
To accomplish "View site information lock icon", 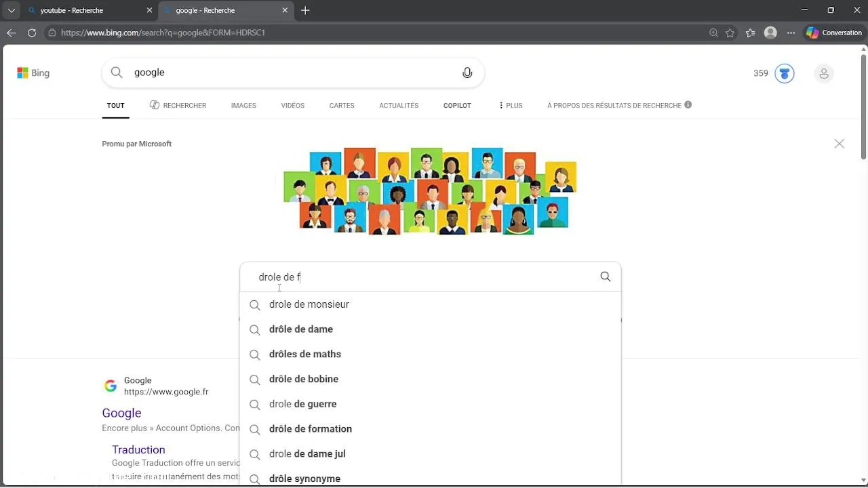I will click(x=52, y=33).
